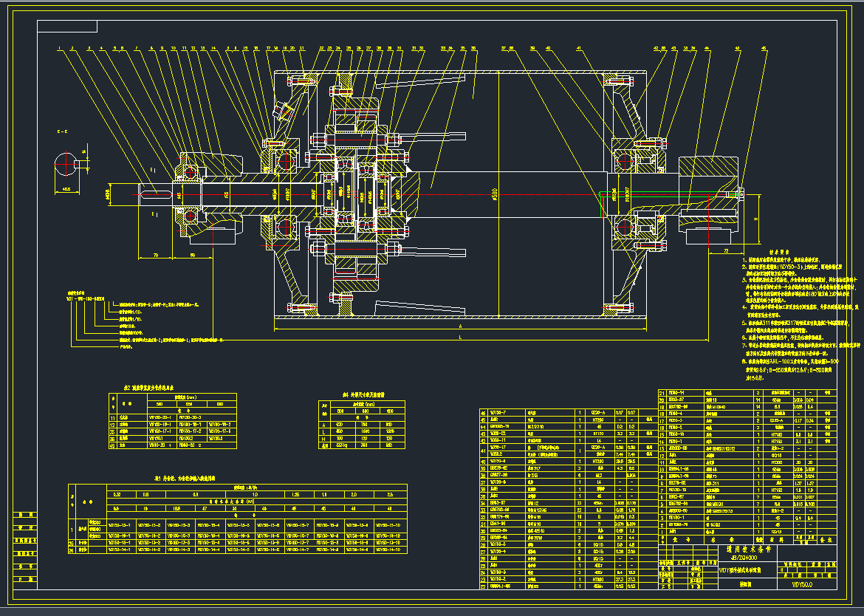Select item 21 atop right parts list
Viewport: 864px width, 616px height.
point(662,393)
